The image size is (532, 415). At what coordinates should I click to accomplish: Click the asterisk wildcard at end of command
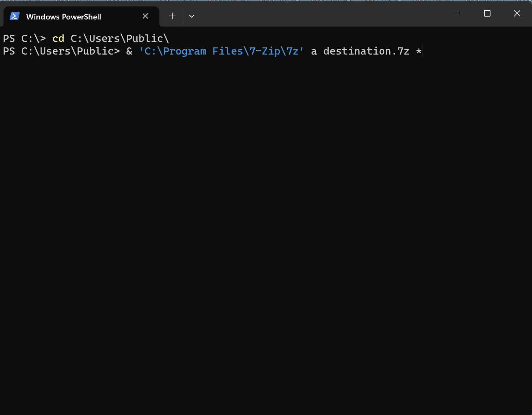point(418,51)
